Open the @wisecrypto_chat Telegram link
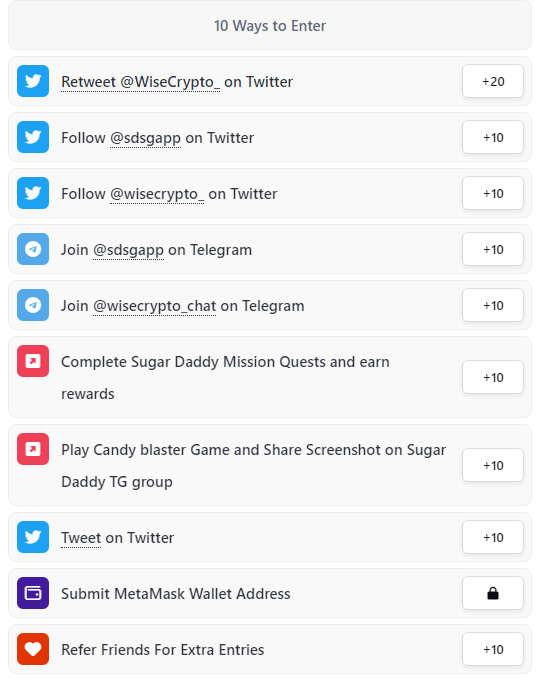The image size is (540, 680). 154,306
